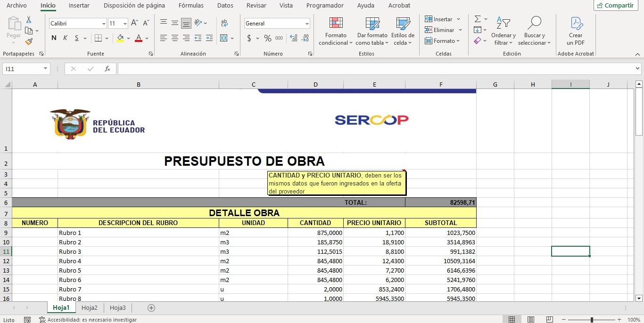644x323 pixels.
Task: Click the AutoSum sigma icon
Action: pos(478,19)
